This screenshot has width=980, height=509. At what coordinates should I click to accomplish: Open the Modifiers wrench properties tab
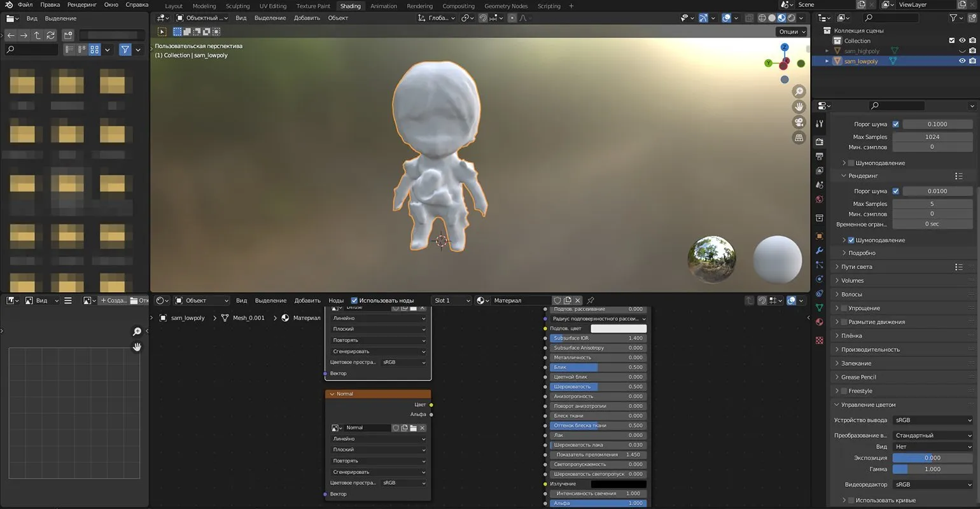click(x=820, y=250)
